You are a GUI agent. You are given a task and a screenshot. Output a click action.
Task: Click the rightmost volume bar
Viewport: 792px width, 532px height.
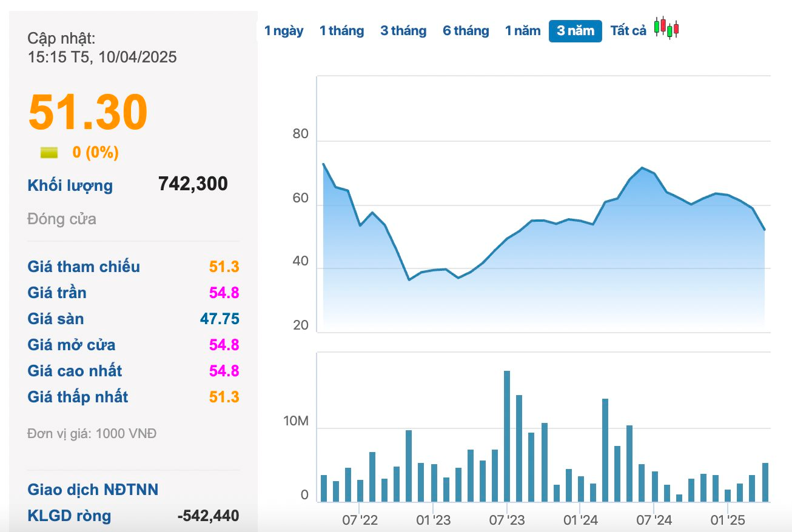[765, 482]
